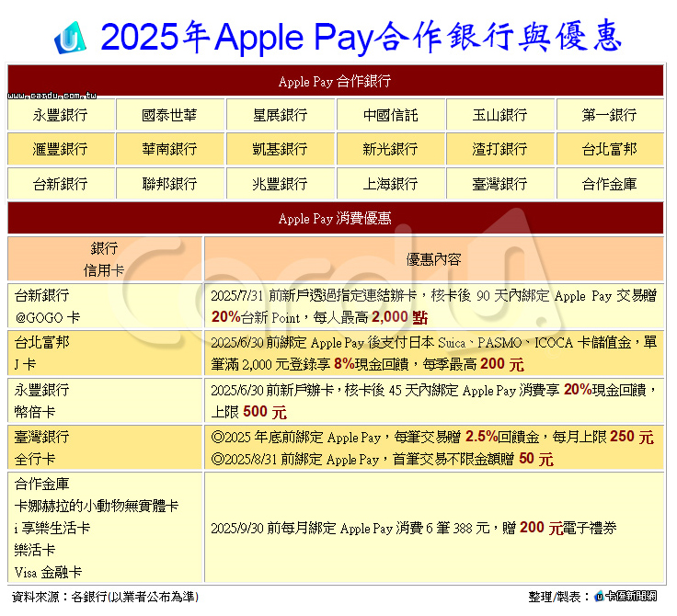
Task: Click the Visa 金融卡 text
Action: [x=49, y=573]
